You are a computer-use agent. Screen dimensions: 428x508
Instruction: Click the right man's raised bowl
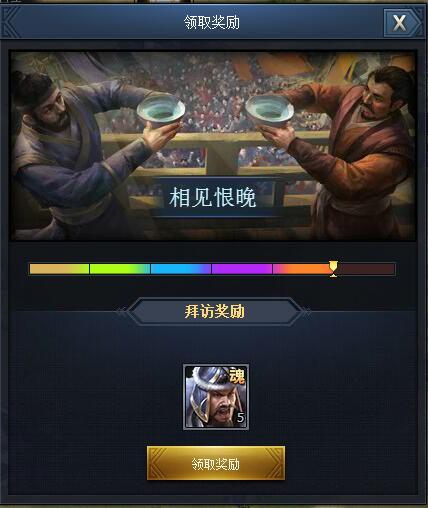tap(269, 112)
